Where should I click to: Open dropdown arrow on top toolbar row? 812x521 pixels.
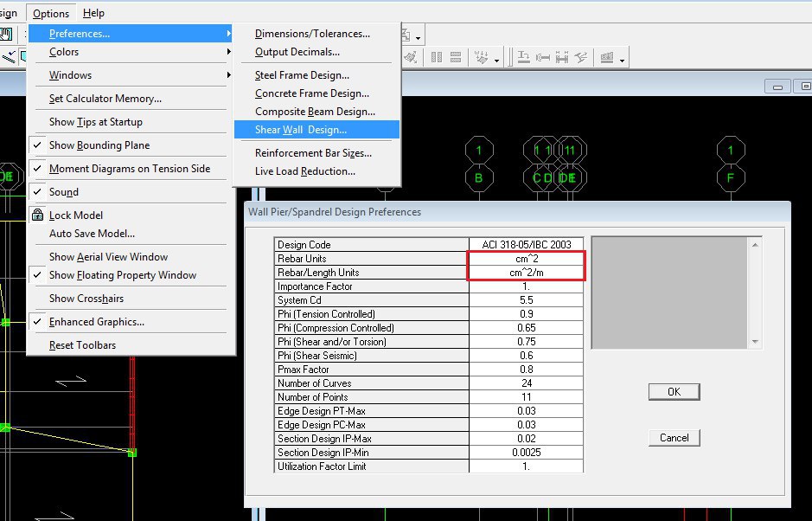click(x=418, y=38)
